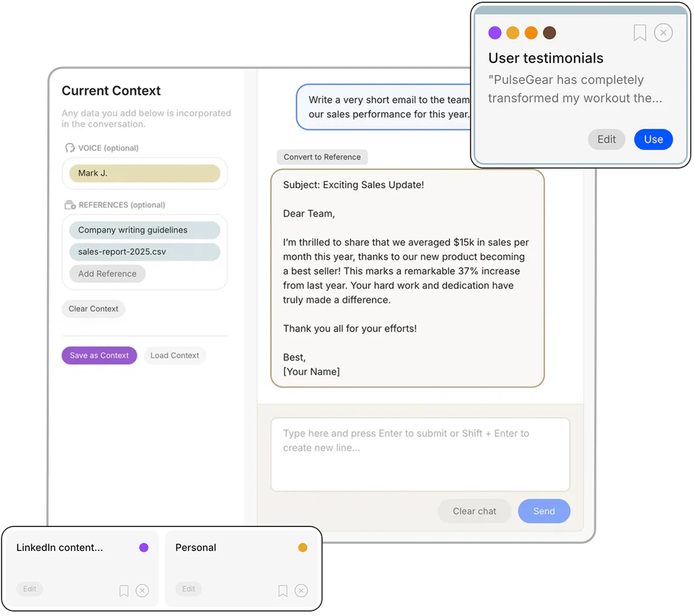The width and height of the screenshot is (694, 616).
Task: Bookmark the User testimonials card
Action: [639, 33]
